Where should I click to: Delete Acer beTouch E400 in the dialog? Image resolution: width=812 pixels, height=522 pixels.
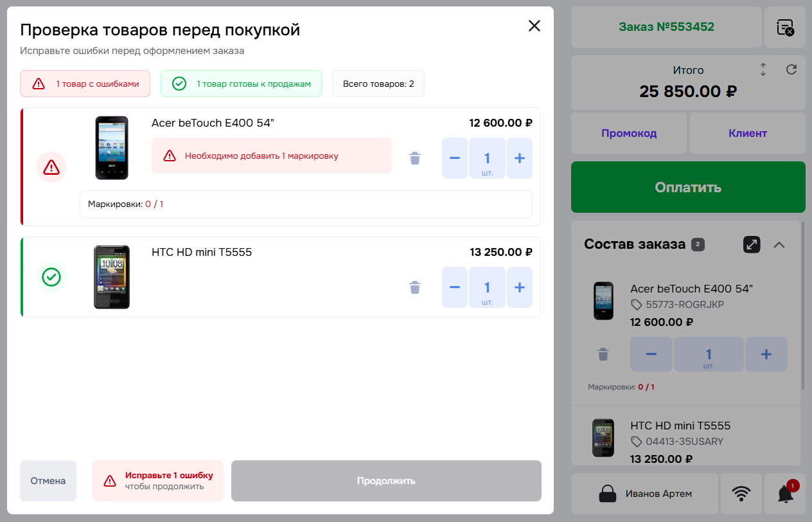[x=415, y=158]
